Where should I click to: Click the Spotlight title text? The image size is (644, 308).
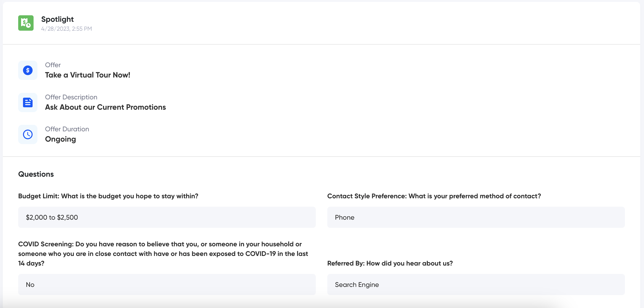(58, 19)
